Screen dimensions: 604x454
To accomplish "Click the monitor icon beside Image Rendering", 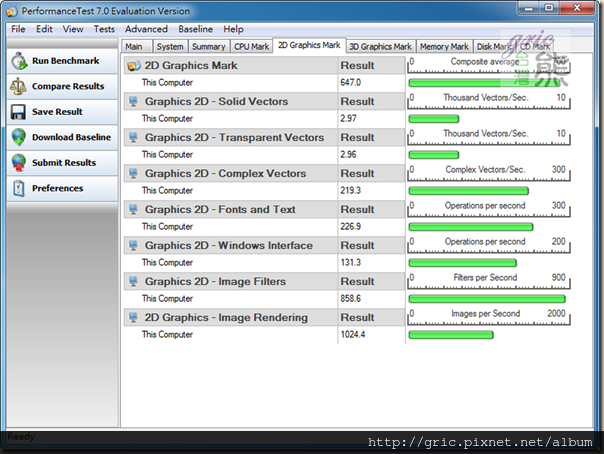I will coord(133,318).
